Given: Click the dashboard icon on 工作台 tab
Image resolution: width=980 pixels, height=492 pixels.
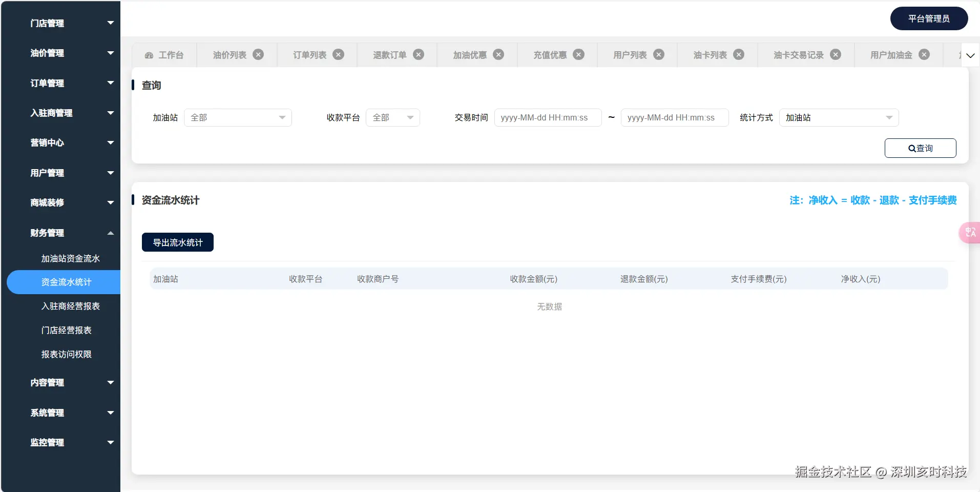Looking at the screenshot, I should click(149, 55).
